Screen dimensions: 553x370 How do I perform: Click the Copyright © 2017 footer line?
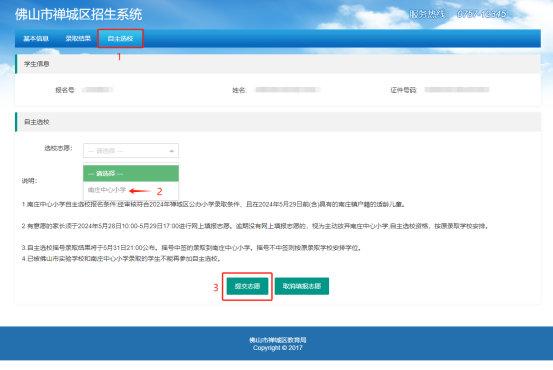[278, 348]
